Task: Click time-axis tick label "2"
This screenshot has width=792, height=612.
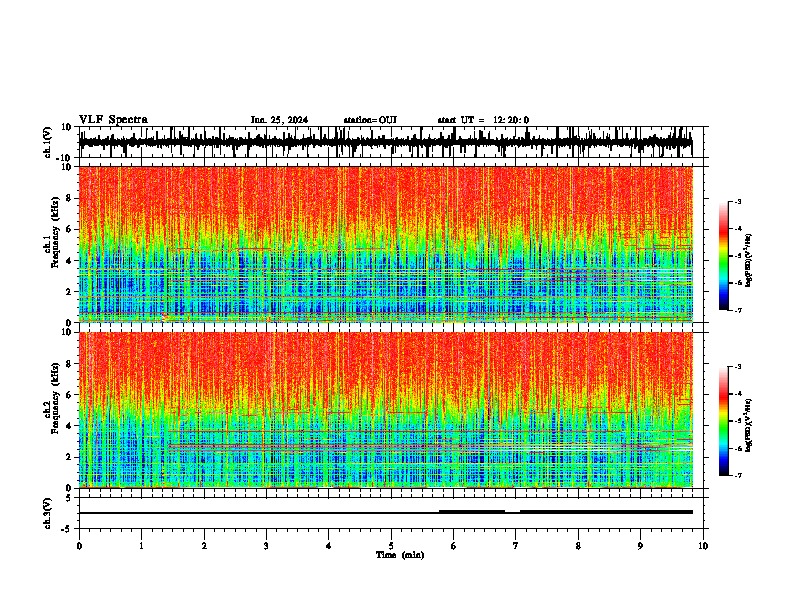Action: tap(204, 546)
